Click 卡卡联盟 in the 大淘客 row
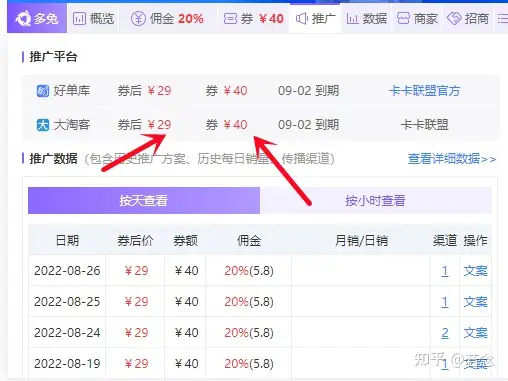Viewport: 508px width, 381px height. pyautogui.click(x=424, y=125)
